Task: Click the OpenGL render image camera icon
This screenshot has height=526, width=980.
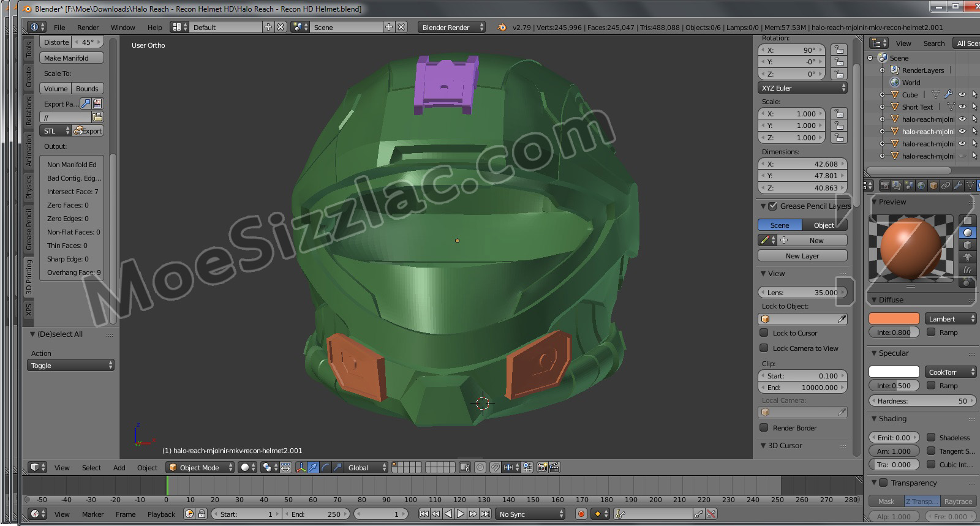Action: (x=542, y=467)
